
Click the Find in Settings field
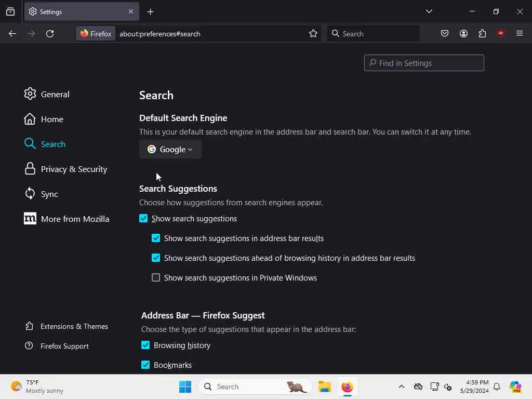424,63
